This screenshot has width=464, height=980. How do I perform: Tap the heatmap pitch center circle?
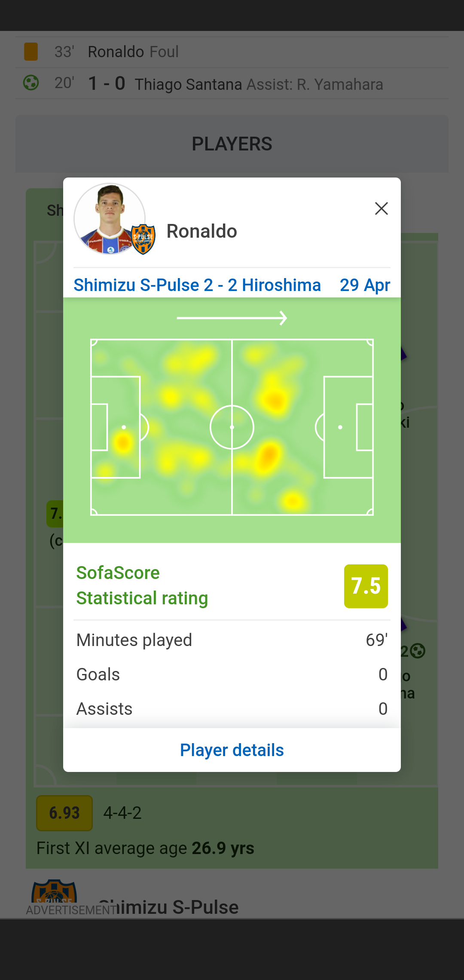click(x=232, y=427)
